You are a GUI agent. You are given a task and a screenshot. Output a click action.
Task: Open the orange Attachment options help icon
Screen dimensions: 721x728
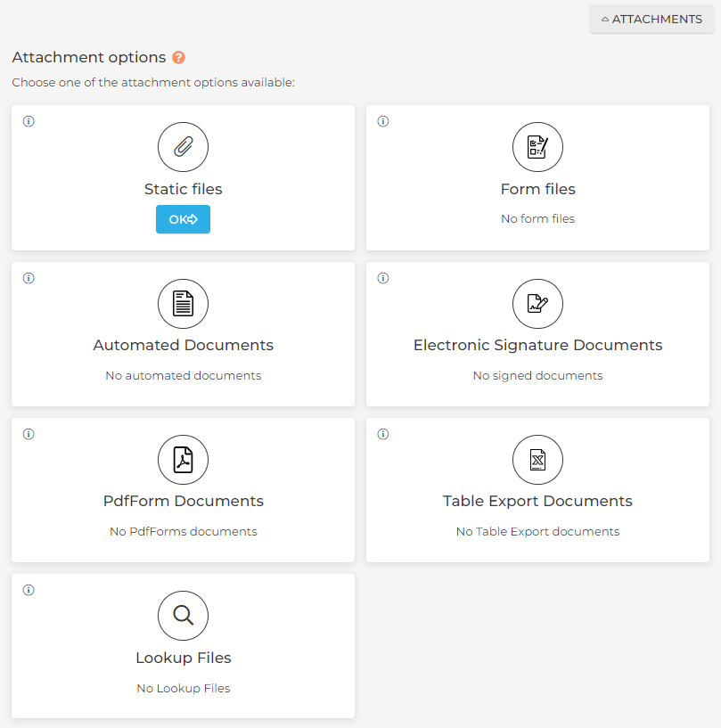pyautogui.click(x=179, y=58)
